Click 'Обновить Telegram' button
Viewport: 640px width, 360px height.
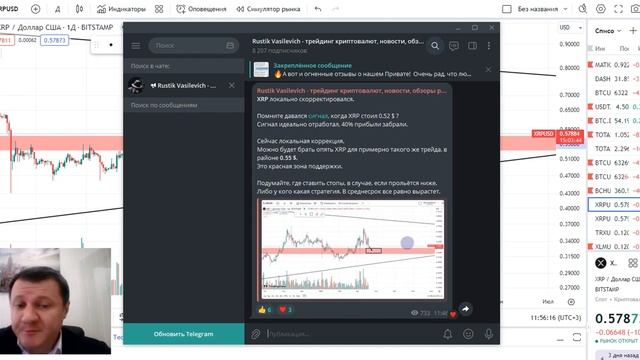click(184, 334)
